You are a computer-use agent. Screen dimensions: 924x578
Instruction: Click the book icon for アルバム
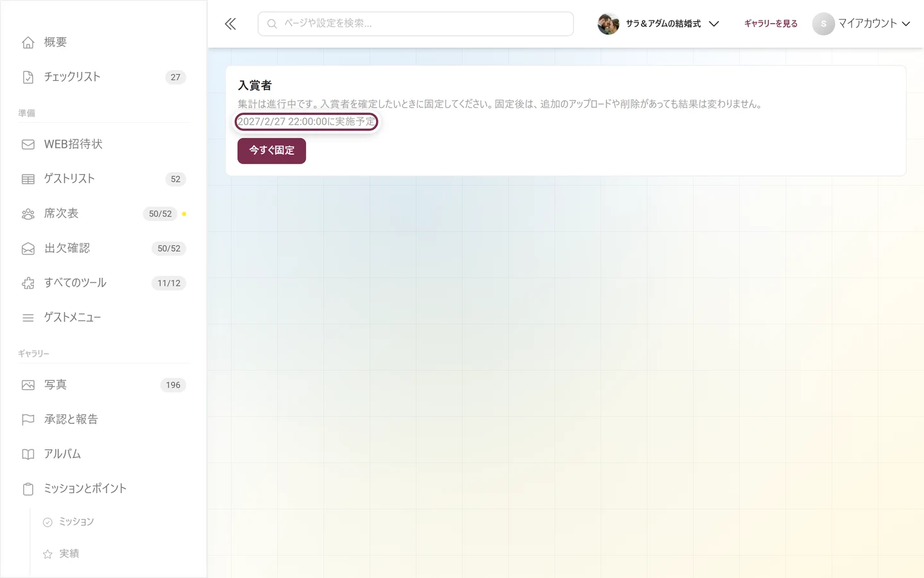28,455
